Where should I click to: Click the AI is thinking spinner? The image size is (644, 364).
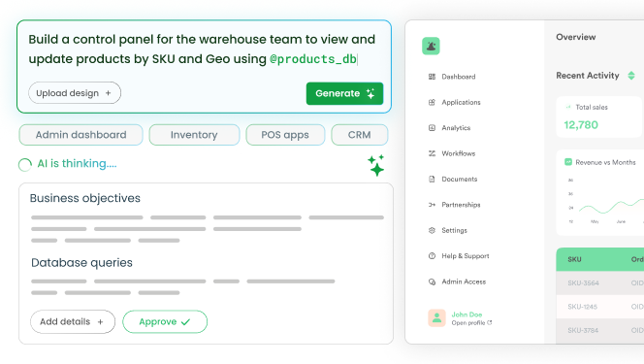click(25, 164)
